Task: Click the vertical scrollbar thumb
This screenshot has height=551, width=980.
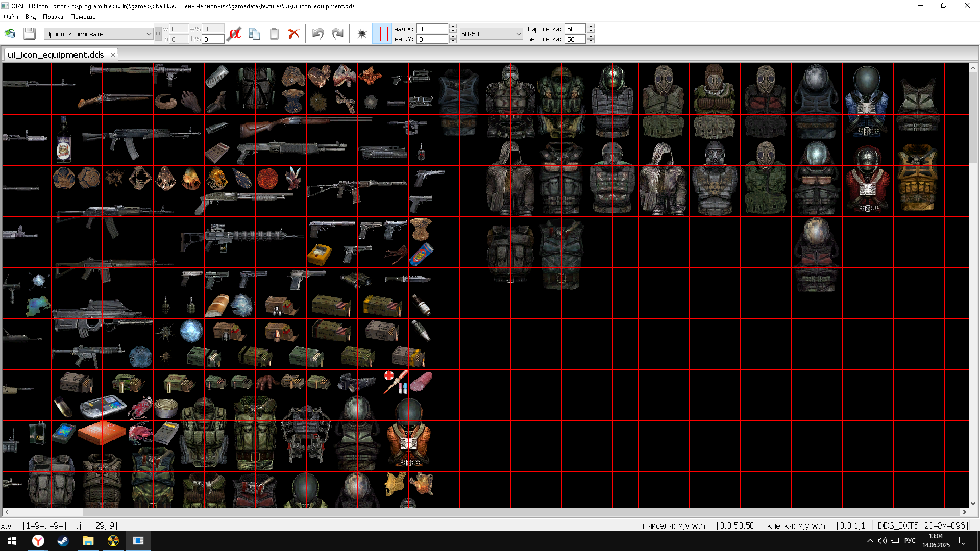Action: click(973, 117)
